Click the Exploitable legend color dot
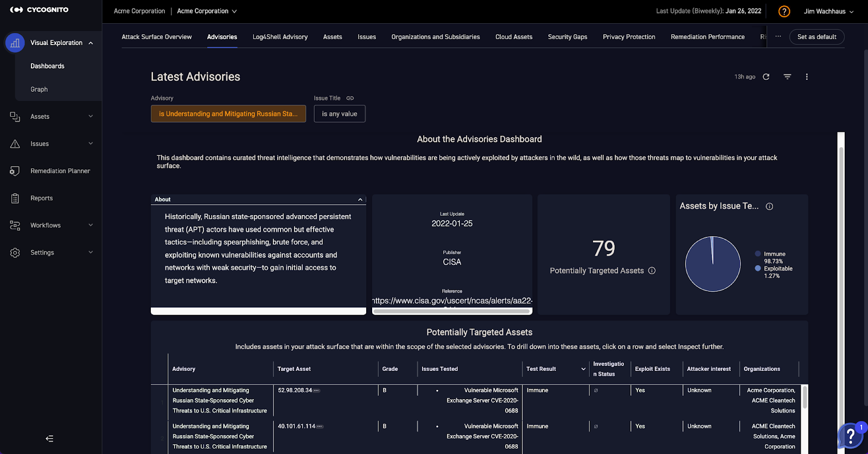 point(758,268)
